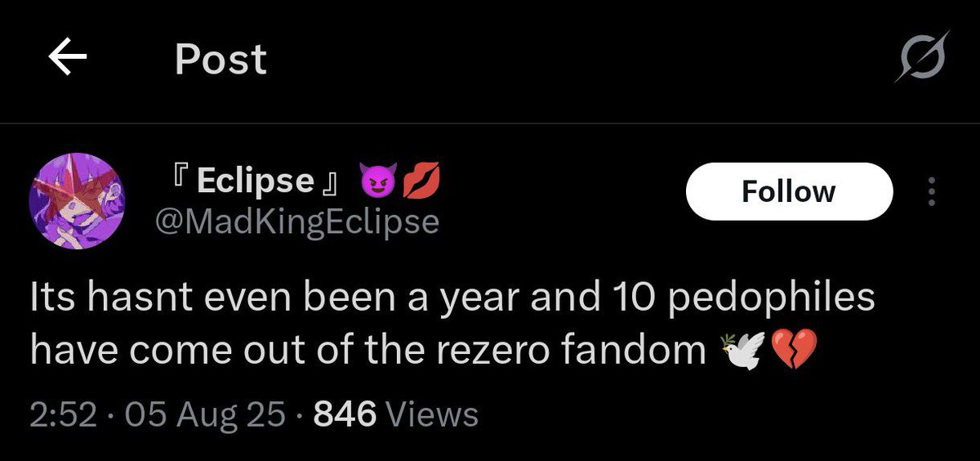Click the Views label
The image size is (980, 461).
431,414
